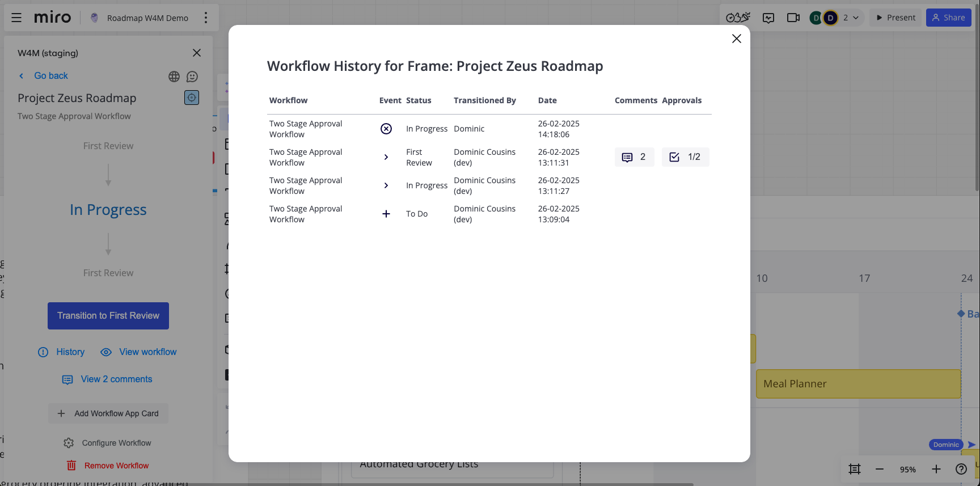
Task: Click the First Review transition chevron
Action: pos(386,157)
